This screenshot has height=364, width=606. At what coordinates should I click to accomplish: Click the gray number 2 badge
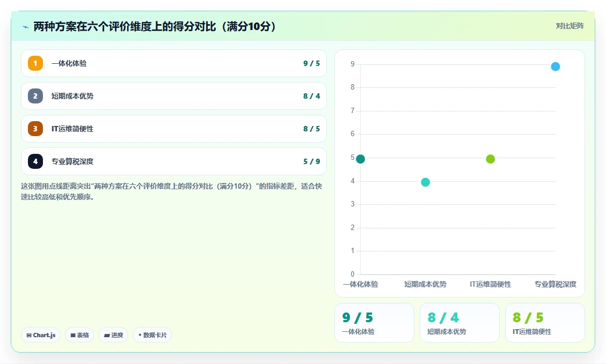(35, 96)
